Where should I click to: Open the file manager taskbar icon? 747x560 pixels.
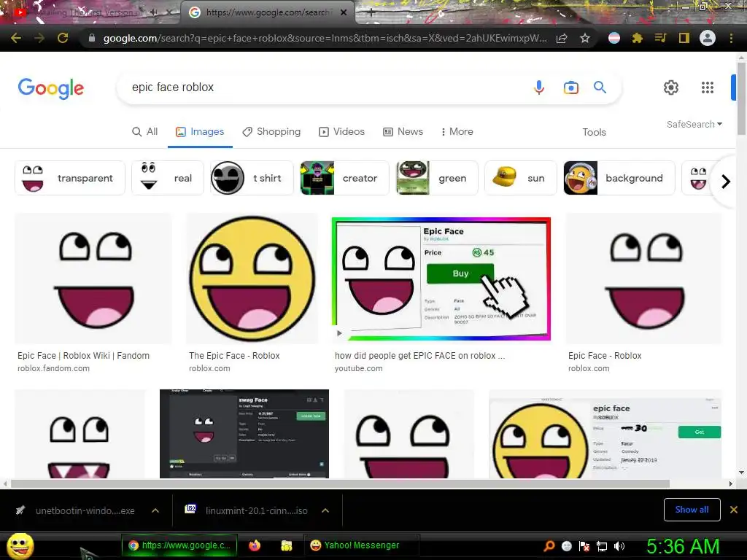[286, 545]
